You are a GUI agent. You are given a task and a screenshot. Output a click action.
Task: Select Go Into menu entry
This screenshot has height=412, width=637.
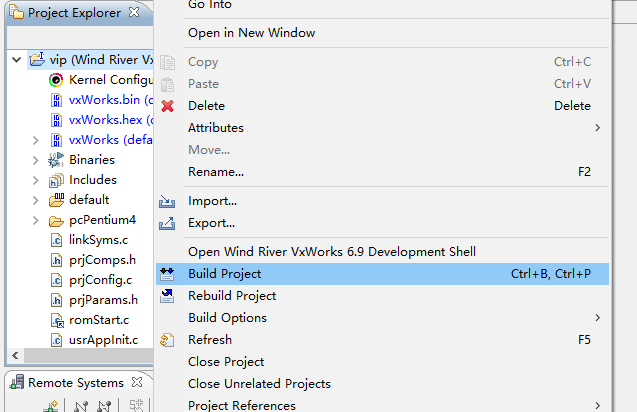[382, 6]
